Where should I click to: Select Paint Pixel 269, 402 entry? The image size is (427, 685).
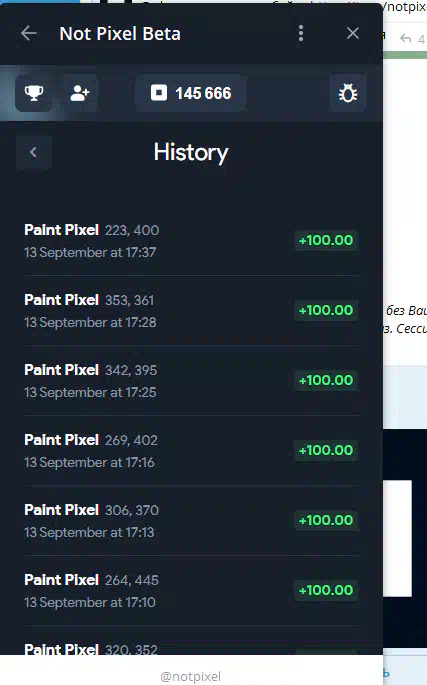coord(191,450)
